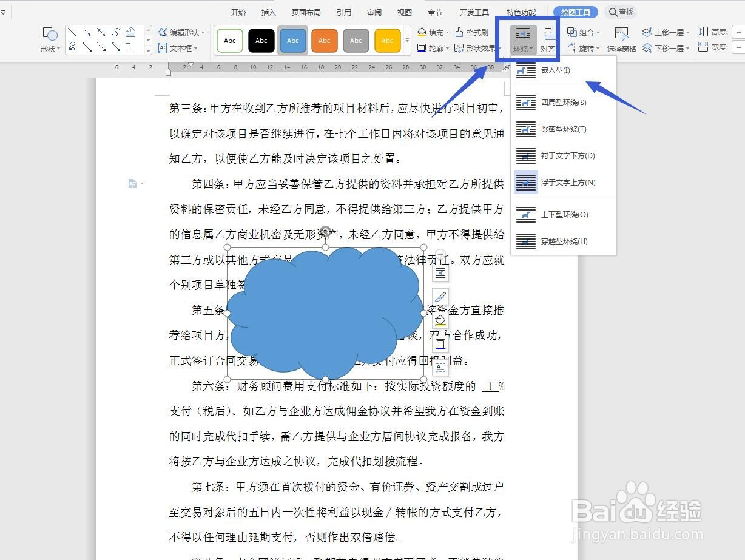Select the double-headed arrow line shape
The height and width of the screenshot is (560, 745).
point(101,32)
